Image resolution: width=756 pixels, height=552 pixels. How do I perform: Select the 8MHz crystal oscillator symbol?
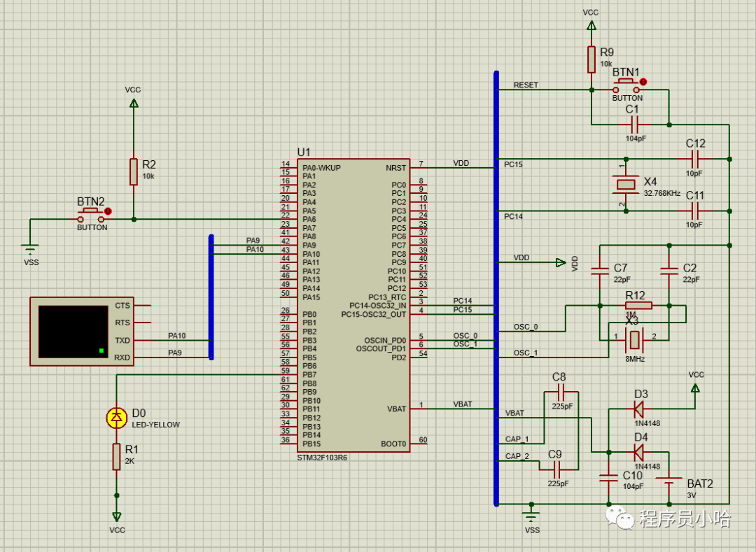(x=635, y=339)
